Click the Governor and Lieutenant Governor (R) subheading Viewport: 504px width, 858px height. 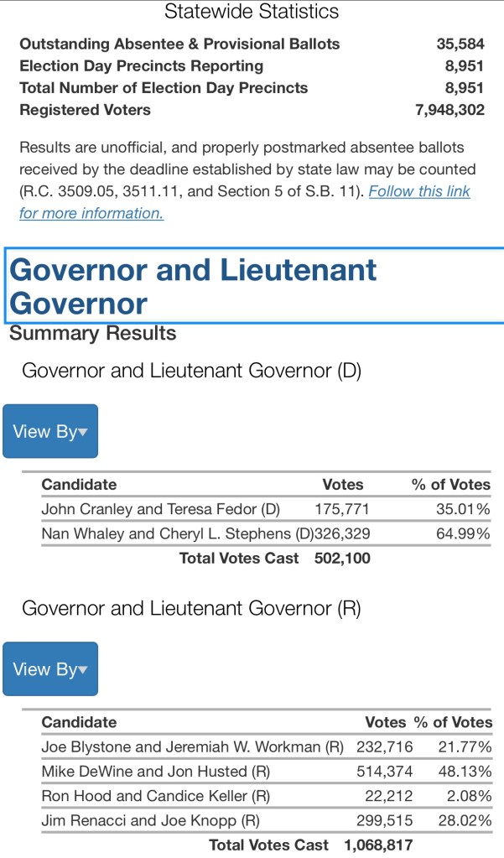coord(191,608)
